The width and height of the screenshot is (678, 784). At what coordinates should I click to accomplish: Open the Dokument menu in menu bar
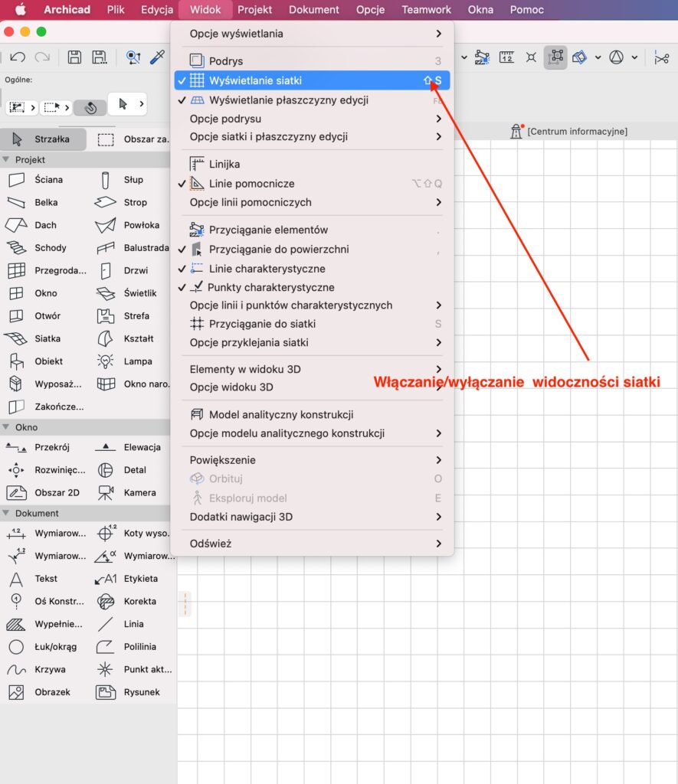tap(314, 9)
